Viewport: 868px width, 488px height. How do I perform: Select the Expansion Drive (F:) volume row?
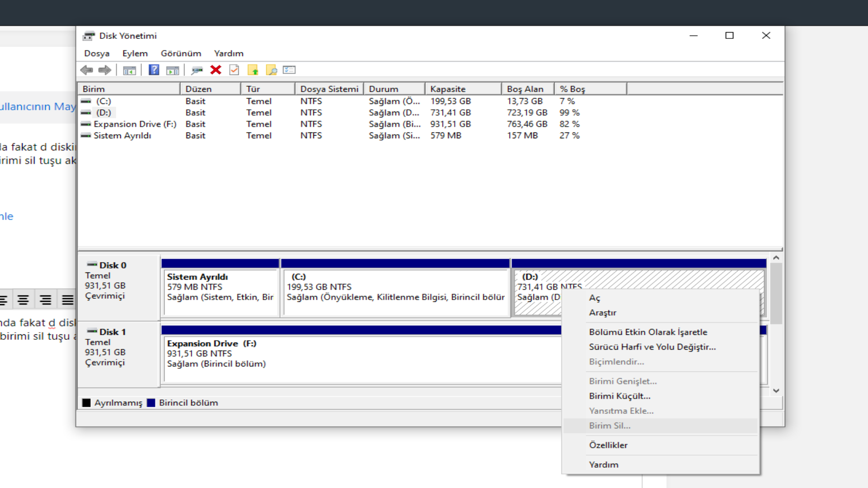pyautogui.click(x=135, y=124)
